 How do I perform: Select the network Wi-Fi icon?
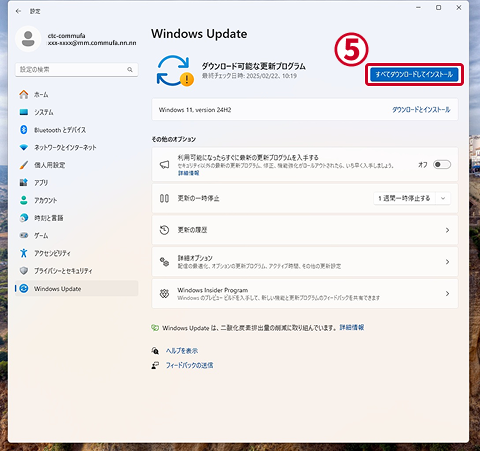coord(24,147)
